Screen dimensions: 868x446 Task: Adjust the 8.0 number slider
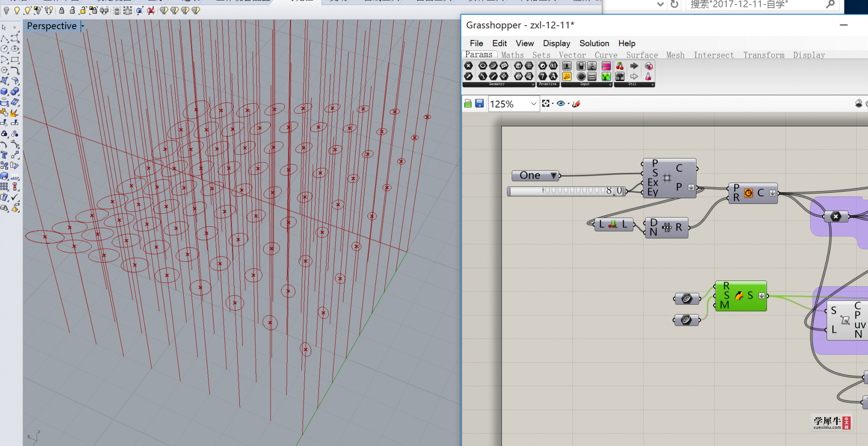tap(567, 191)
